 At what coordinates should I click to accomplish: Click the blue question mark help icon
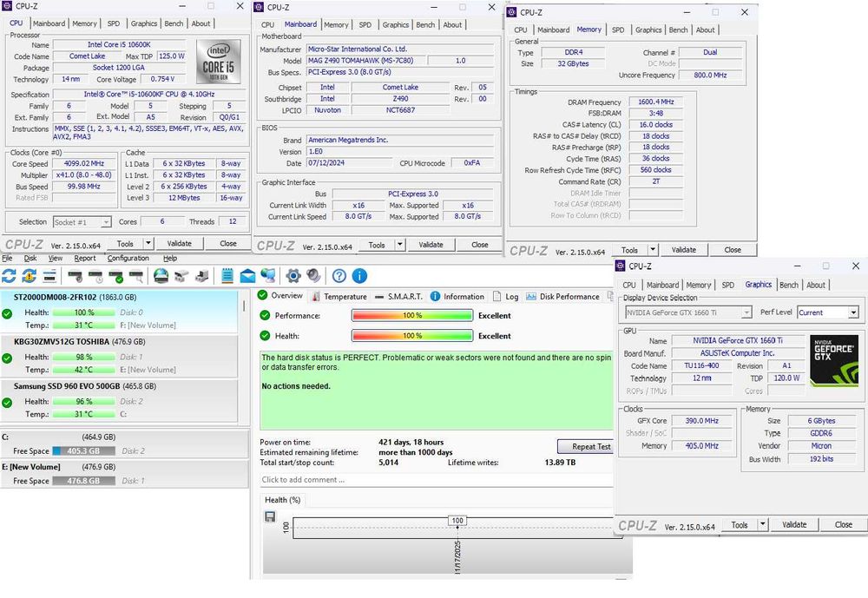coord(339,276)
